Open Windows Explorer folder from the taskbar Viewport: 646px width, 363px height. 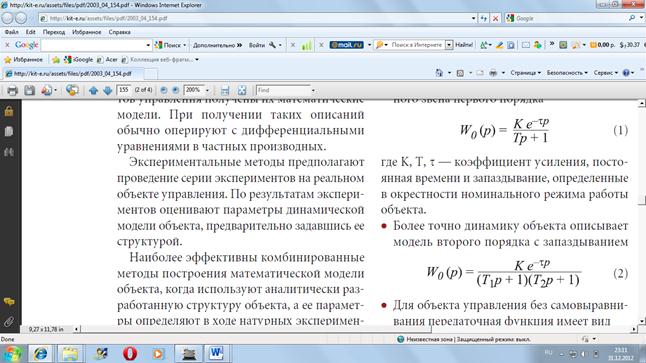[70, 354]
